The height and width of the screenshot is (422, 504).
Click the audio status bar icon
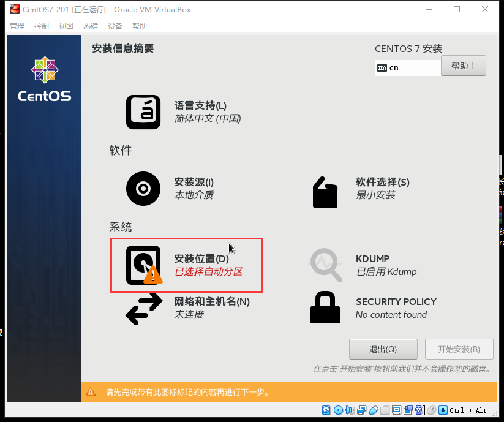tap(350, 410)
